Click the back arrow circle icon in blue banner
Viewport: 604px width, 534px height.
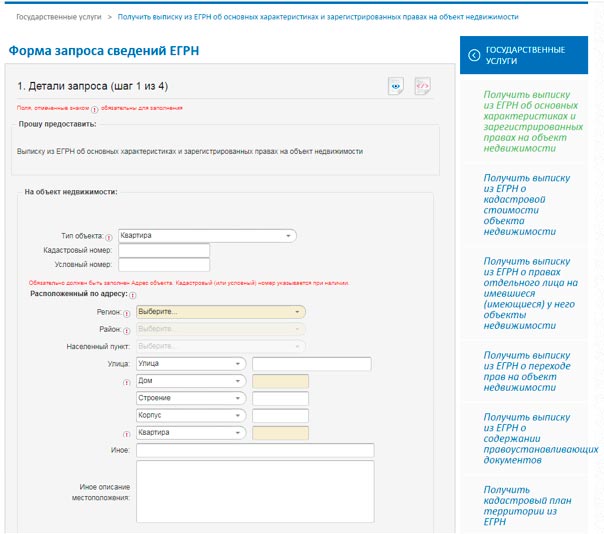point(474,55)
